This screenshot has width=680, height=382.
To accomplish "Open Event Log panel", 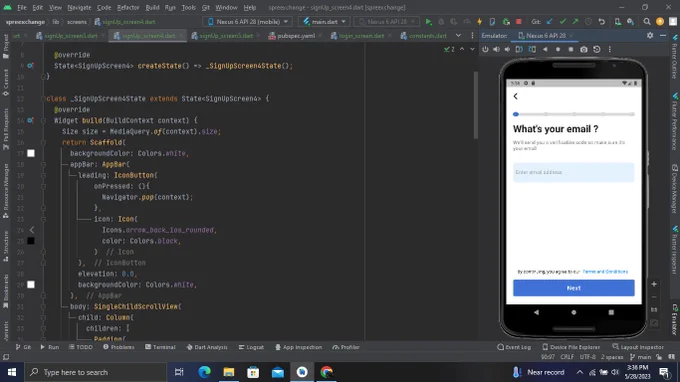I will [x=514, y=347].
